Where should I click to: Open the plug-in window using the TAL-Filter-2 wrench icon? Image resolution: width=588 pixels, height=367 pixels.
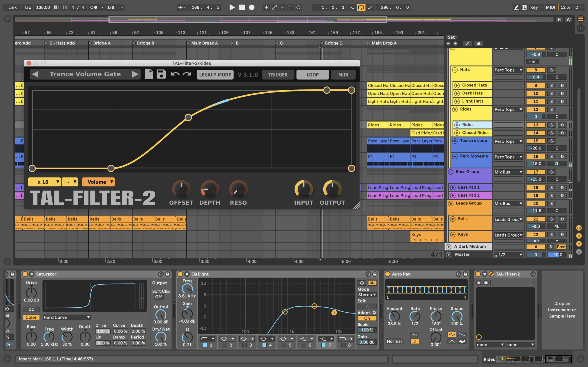coord(491,274)
